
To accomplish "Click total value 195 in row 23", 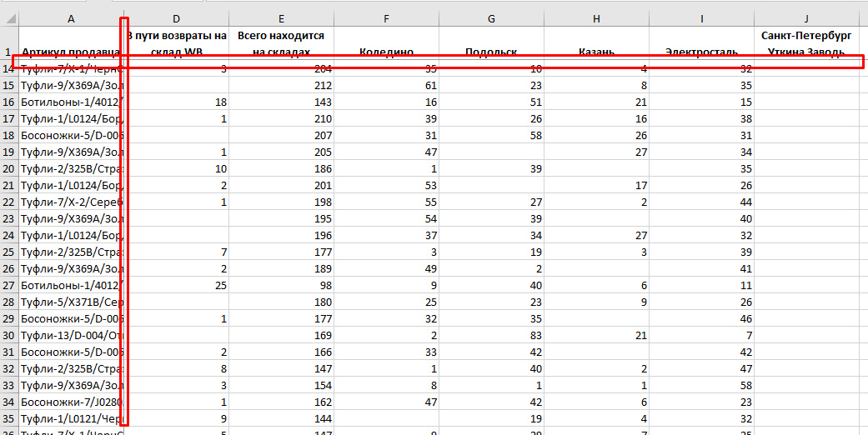I will [x=281, y=218].
